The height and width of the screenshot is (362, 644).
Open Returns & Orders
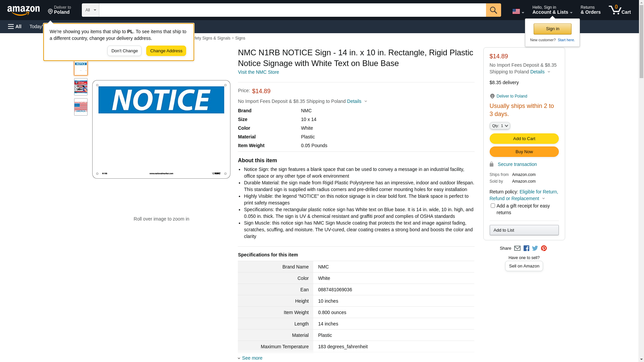click(x=590, y=10)
